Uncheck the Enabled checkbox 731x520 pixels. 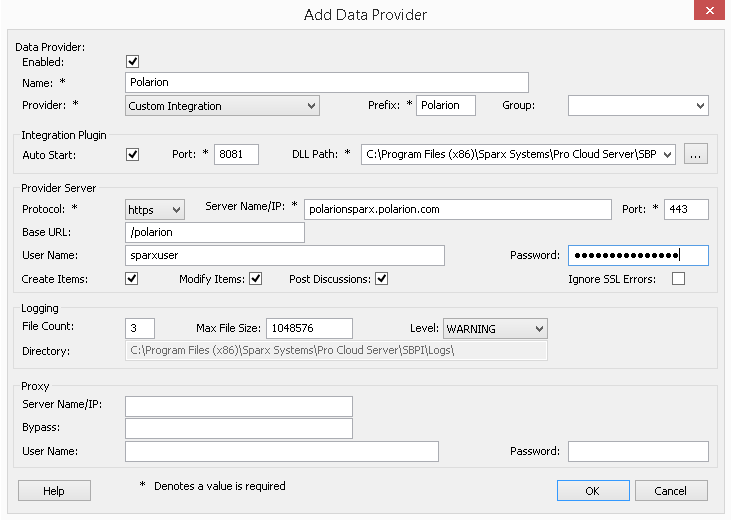pyautogui.click(x=132, y=62)
